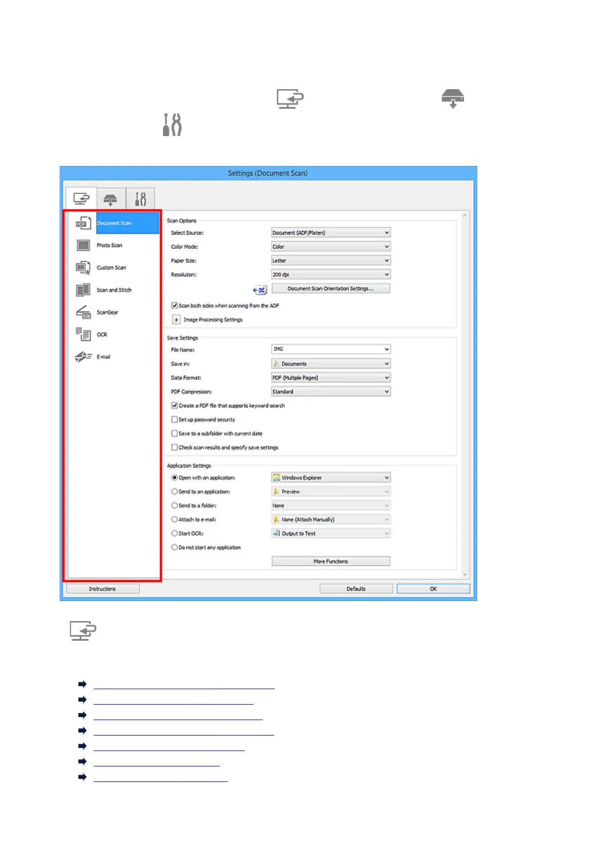Open the Data Format dropdown
This screenshot has width=614, height=868.
coord(331,378)
